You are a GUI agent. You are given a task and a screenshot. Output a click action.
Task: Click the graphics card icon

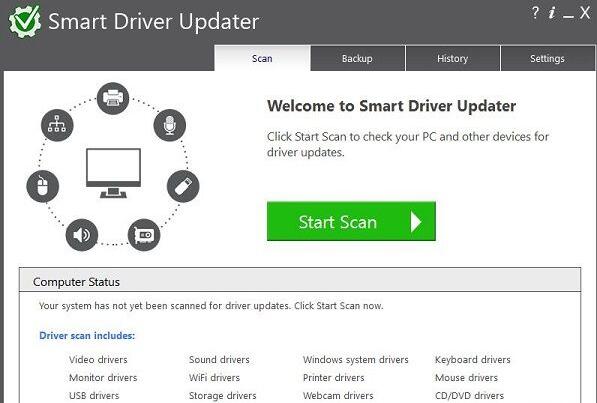(x=144, y=235)
